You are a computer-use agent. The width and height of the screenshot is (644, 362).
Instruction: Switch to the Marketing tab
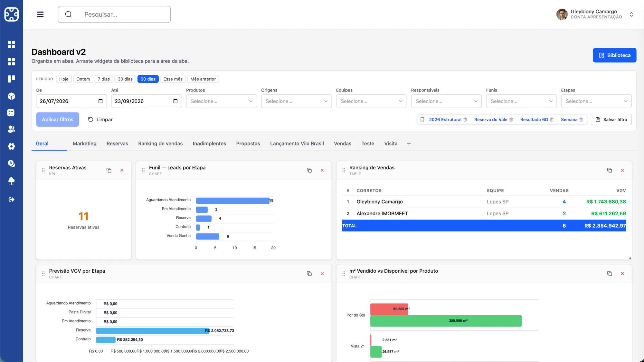pos(85,144)
